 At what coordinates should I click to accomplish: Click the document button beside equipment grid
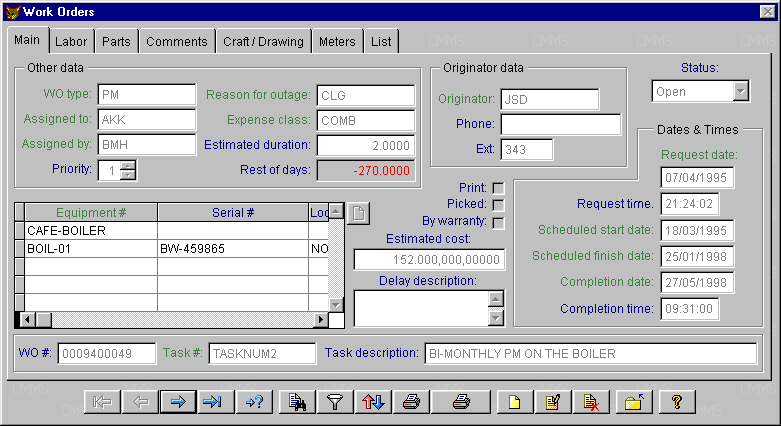(x=359, y=213)
